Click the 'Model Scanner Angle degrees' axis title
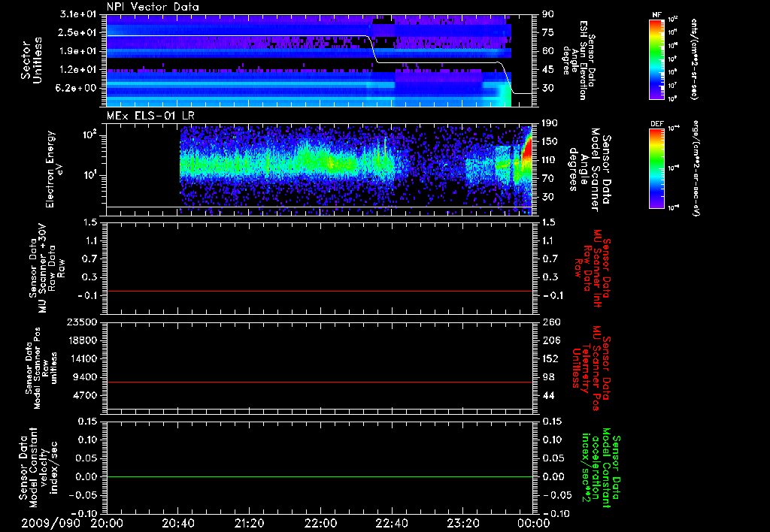 click(590, 170)
